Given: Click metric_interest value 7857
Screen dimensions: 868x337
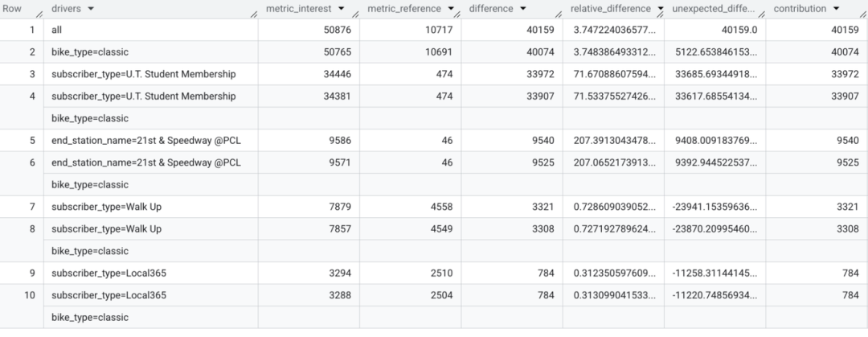Looking at the screenshot, I should [x=340, y=229].
